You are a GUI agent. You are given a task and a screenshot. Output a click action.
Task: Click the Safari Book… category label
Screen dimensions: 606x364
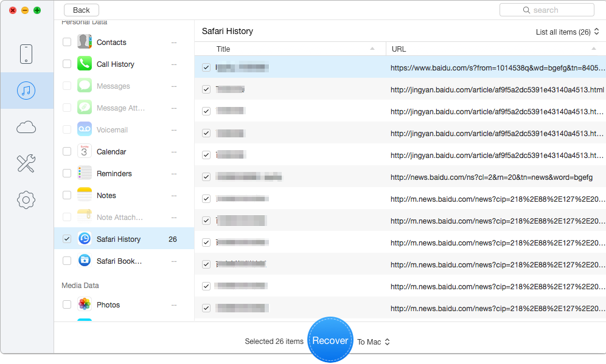click(x=119, y=261)
